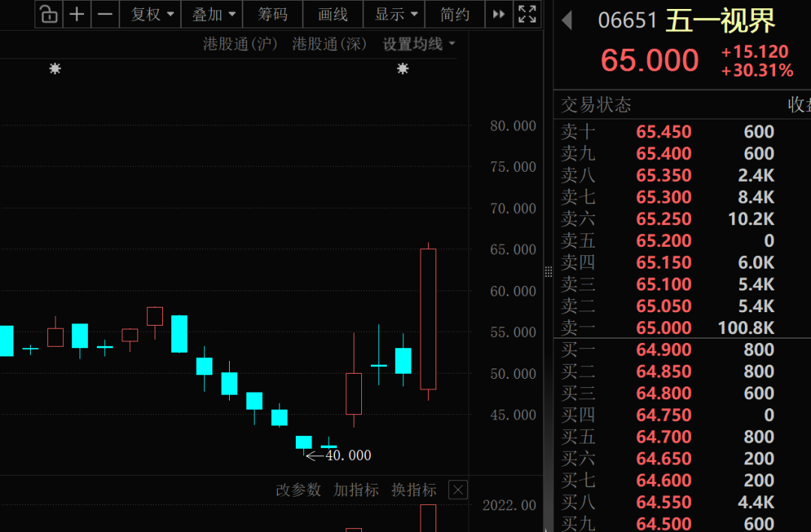Select the 买一 price 64.900

pos(664,350)
